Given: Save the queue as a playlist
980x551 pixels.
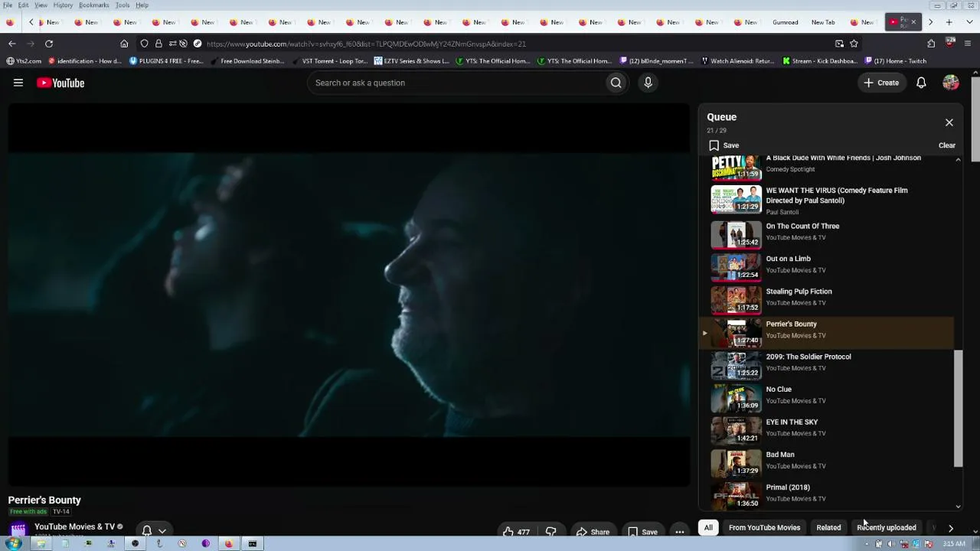Looking at the screenshot, I should tap(724, 145).
